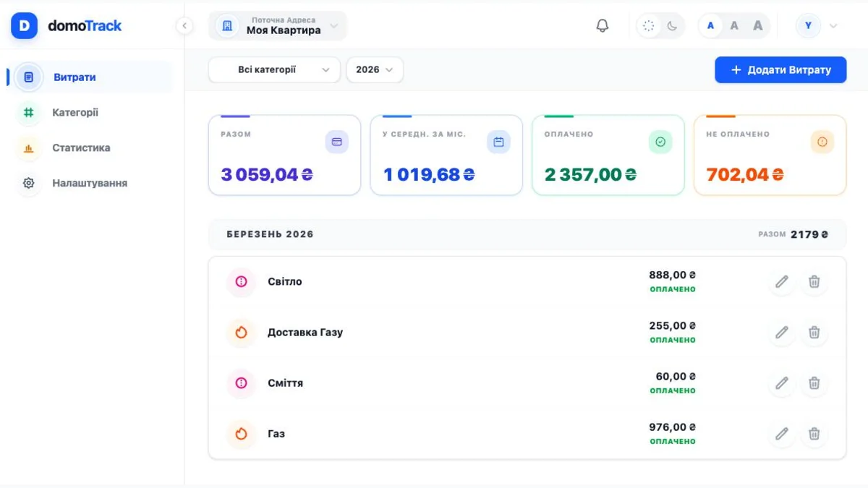Click the Витрати document icon
The height and width of the screenshot is (488, 868).
[x=29, y=77]
